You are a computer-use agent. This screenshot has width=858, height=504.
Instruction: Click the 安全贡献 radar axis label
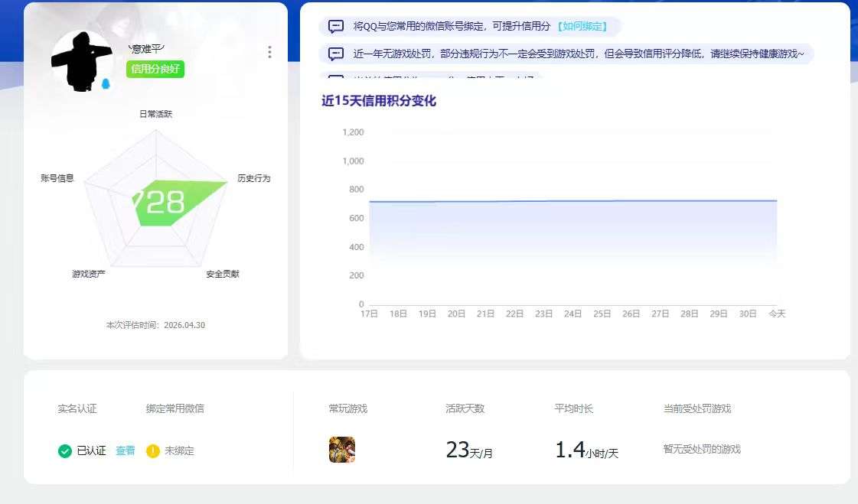(x=223, y=273)
